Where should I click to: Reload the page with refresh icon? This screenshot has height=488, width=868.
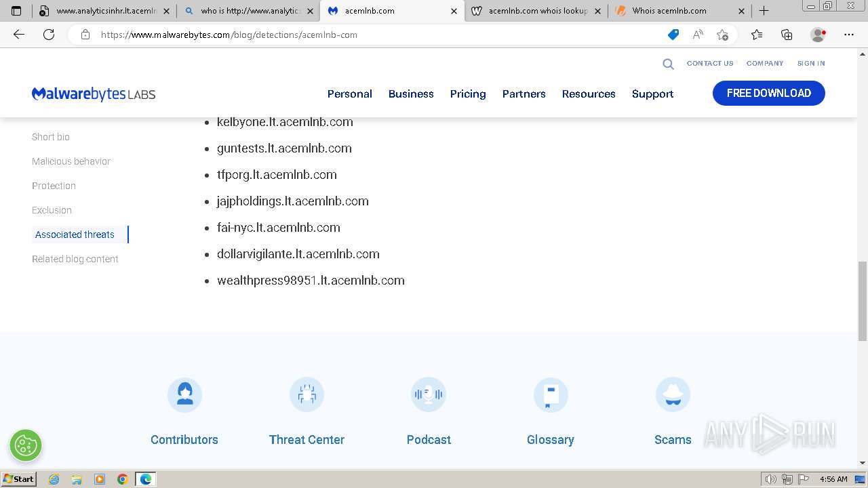[49, 35]
